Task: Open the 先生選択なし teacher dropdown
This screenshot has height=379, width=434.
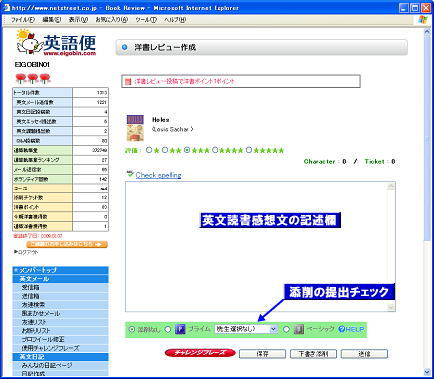Action: (x=246, y=329)
